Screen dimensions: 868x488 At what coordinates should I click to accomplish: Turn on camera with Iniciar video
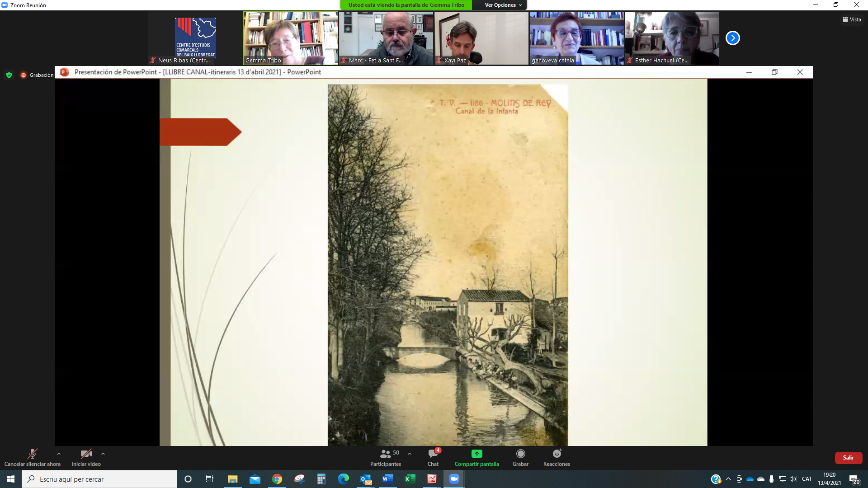pos(86,454)
